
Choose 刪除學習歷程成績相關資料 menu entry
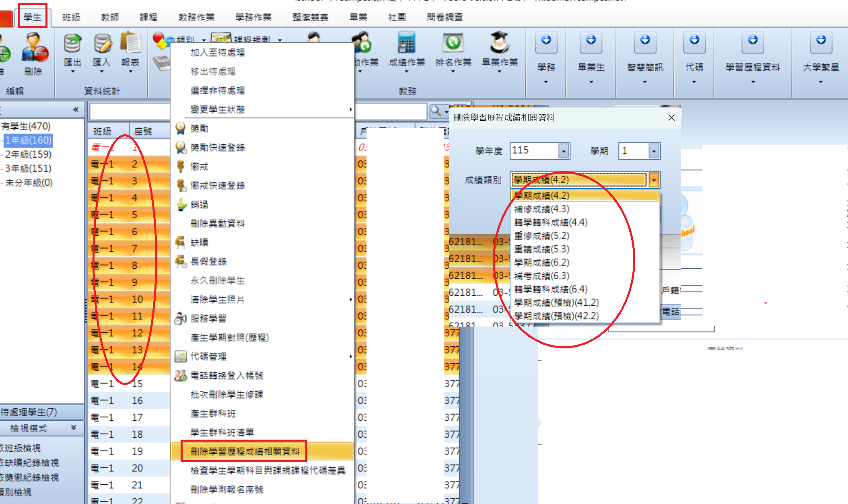pyautogui.click(x=262, y=451)
